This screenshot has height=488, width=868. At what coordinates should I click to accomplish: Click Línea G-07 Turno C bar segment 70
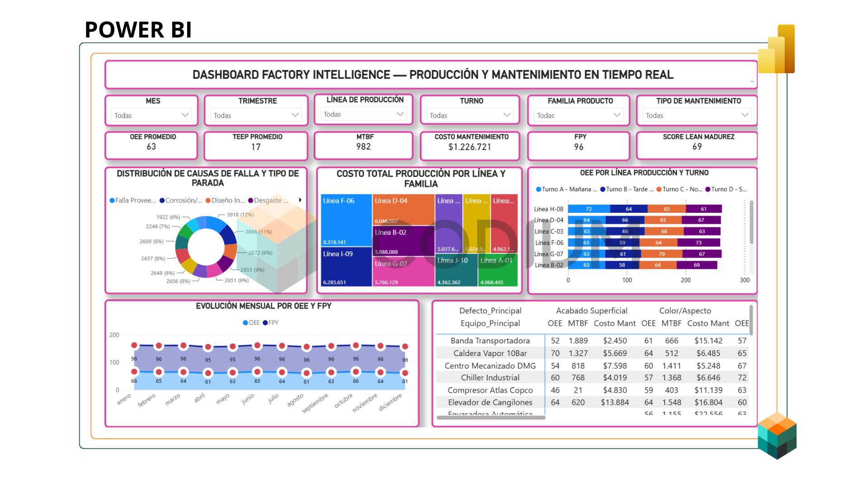tap(661, 254)
